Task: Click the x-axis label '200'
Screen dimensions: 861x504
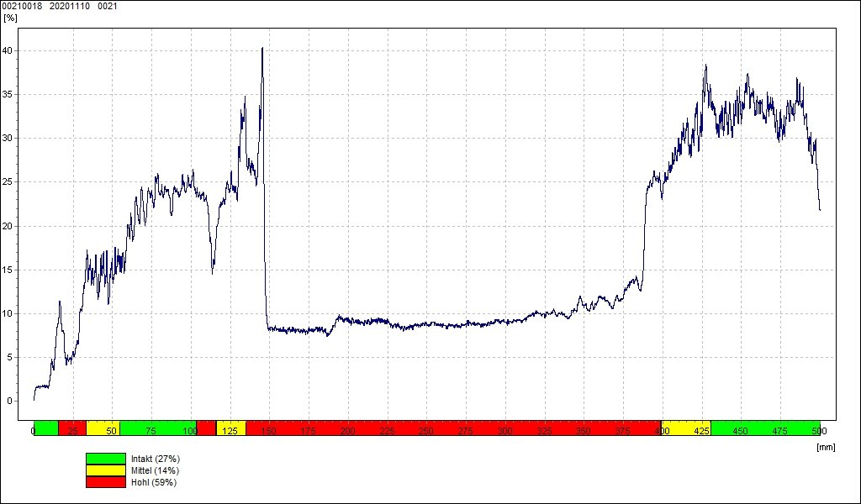Action: click(x=347, y=431)
